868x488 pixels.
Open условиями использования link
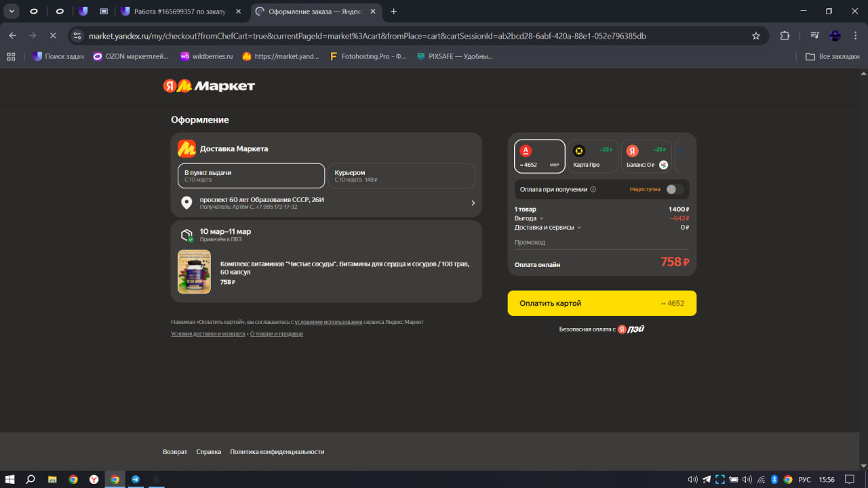pyautogui.click(x=328, y=322)
